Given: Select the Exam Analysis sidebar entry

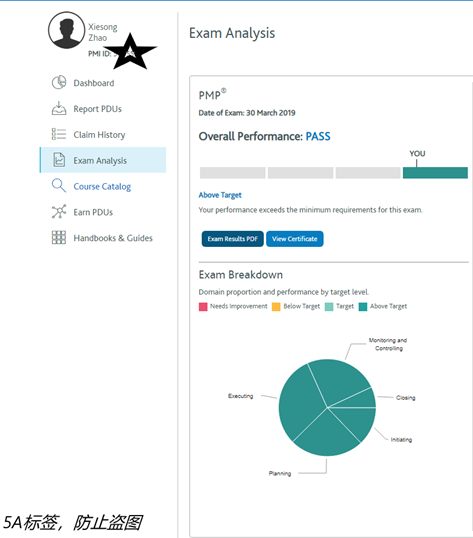Looking at the screenshot, I should (x=103, y=160).
